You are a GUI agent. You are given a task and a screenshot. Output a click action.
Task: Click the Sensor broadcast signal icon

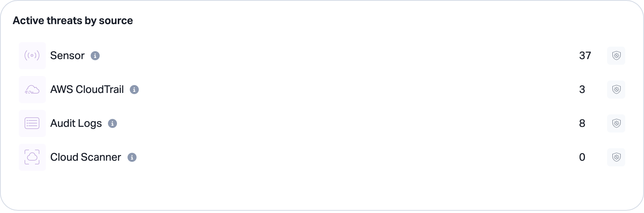click(32, 56)
